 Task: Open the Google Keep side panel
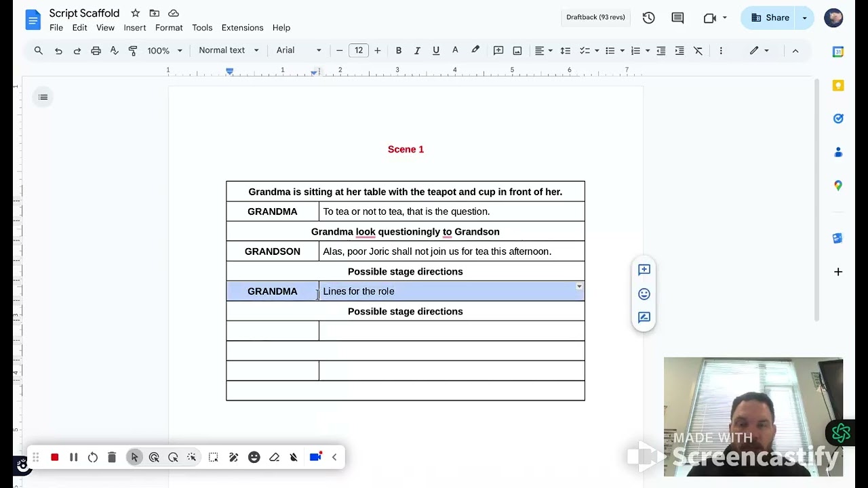[838, 85]
